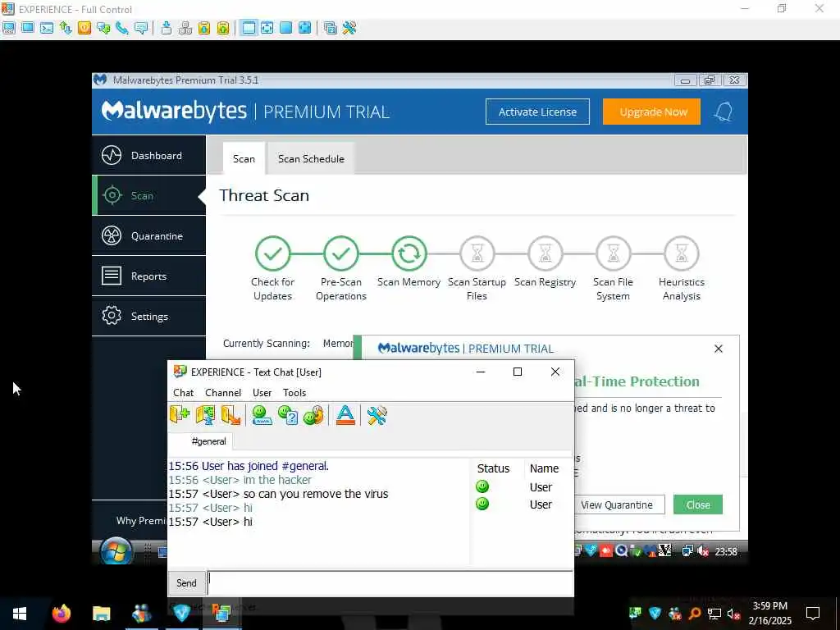Click the Check for Updates checkmark step
The height and width of the screenshot is (630, 840).
[x=272, y=253]
